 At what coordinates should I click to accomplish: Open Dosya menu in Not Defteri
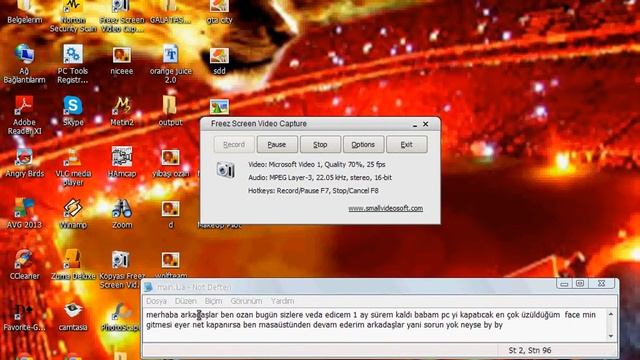(x=156, y=301)
